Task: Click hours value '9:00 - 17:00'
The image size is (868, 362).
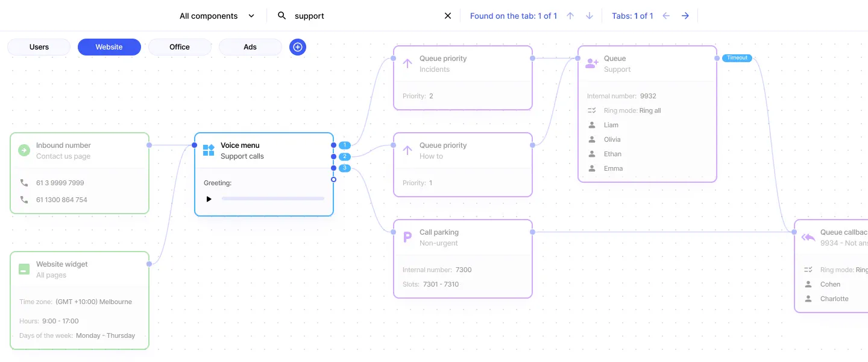Action: (60, 321)
